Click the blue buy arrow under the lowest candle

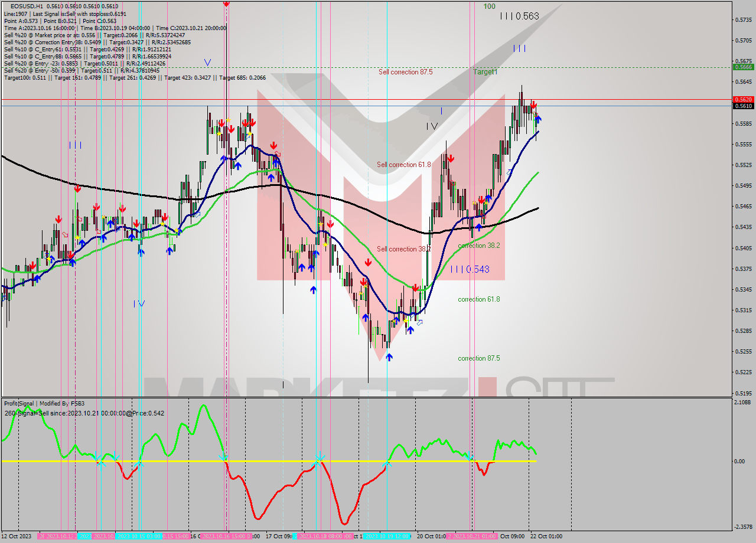click(389, 356)
